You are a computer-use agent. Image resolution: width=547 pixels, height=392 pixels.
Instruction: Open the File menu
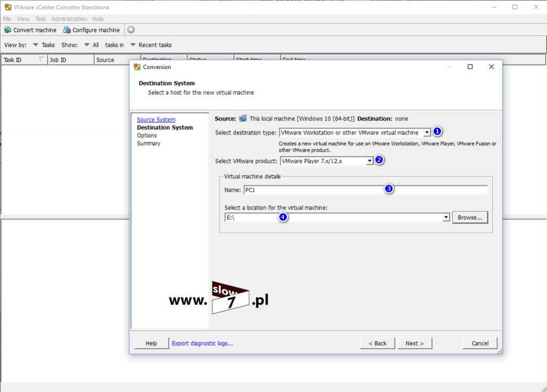click(7, 19)
